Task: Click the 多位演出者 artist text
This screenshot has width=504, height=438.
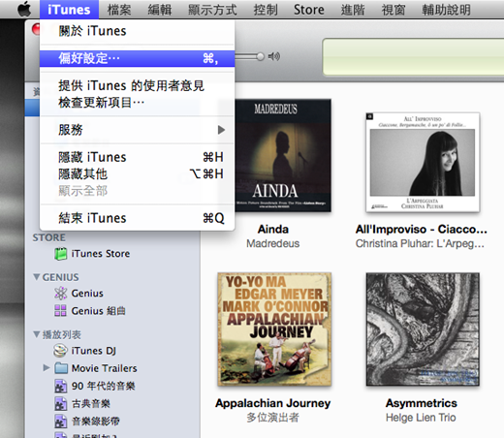Action: 273,418
